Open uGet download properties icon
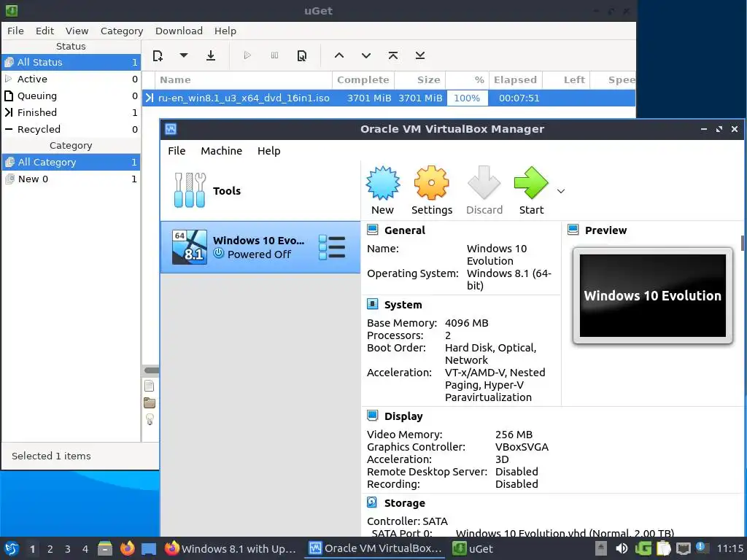The image size is (747, 560). (301, 55)
